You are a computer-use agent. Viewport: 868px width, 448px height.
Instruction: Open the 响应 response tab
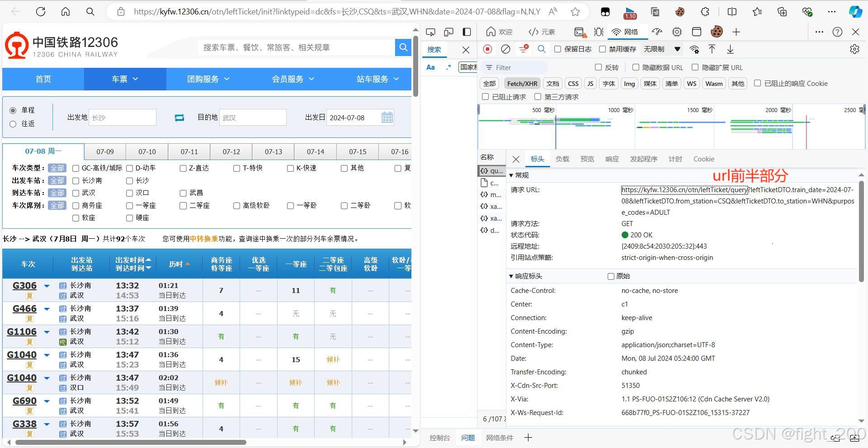click(x=612, y=159)
